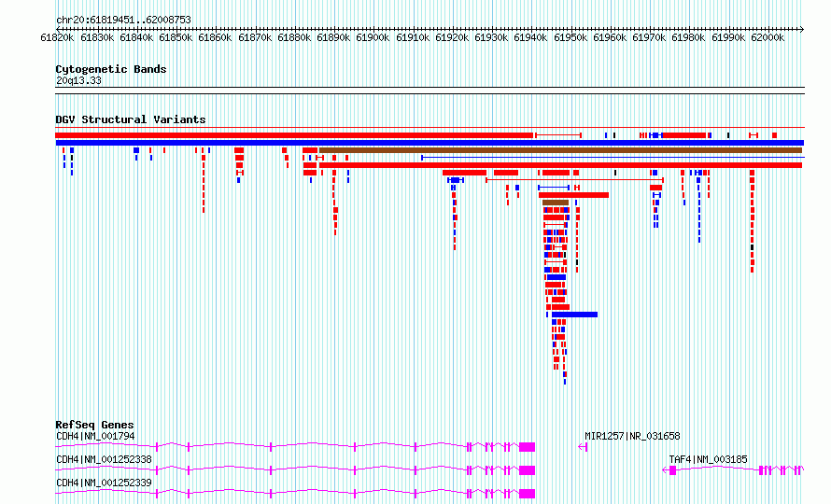
Task: Click the 62000k ruler tick label
Action: coord(768,37)
